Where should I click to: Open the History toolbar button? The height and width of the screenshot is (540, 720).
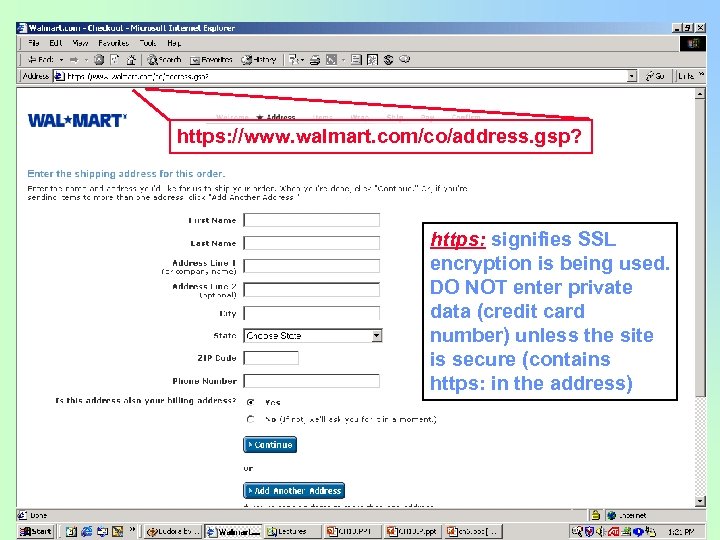click(x=259, y=60)
